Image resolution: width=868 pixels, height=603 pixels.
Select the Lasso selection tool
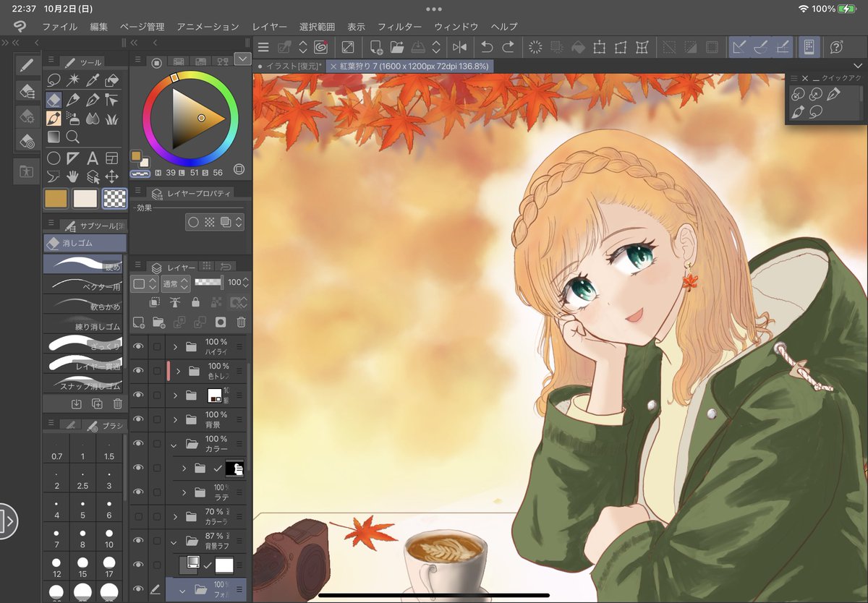(54, 80)
